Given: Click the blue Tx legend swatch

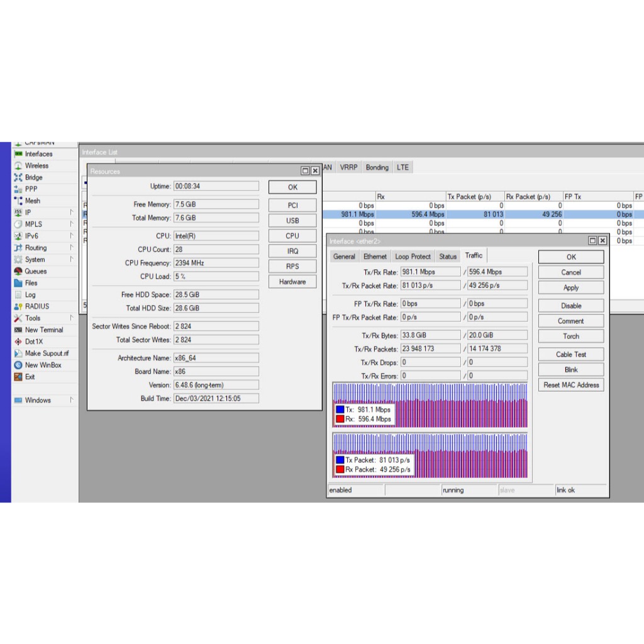Looking at the screenshot, I should click(340, 409).
